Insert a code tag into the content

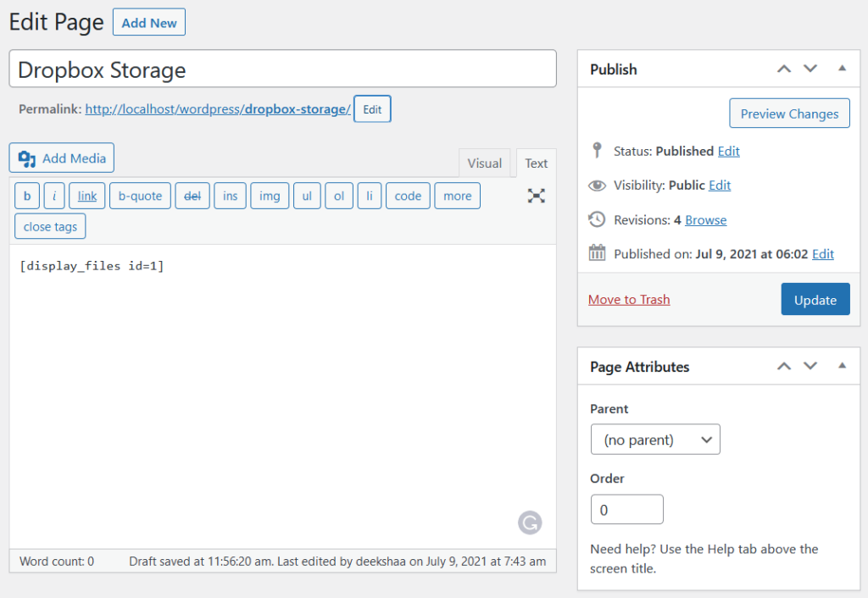tap(408, 196)
